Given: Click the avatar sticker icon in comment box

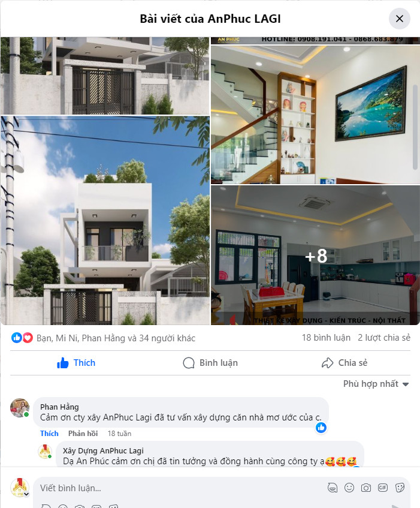Looking at the screenshot, I should click(x=333, y=488).
